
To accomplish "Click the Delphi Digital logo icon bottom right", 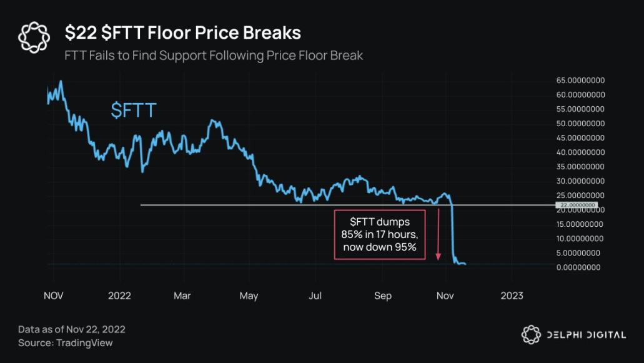I will click(x=531, y=335).
